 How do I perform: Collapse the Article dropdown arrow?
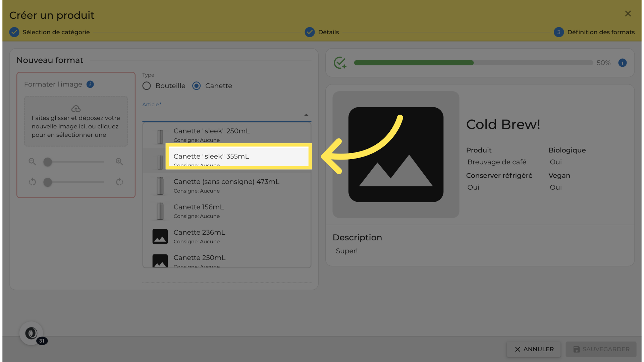(x=306, y=115)
